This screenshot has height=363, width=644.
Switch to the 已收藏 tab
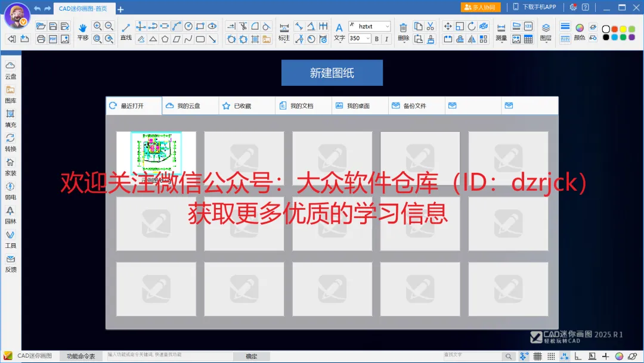point(247,106)
